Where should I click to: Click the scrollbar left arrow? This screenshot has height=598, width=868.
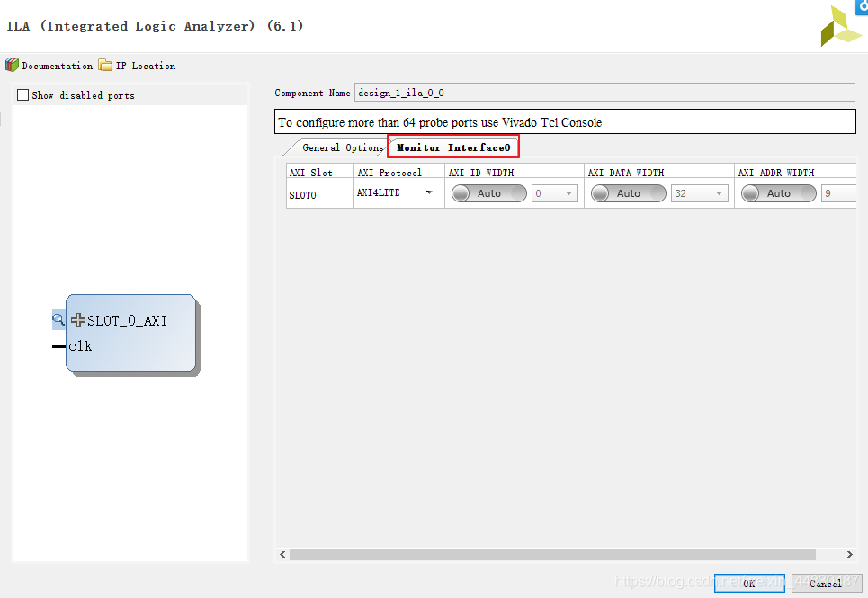point(282,554)
